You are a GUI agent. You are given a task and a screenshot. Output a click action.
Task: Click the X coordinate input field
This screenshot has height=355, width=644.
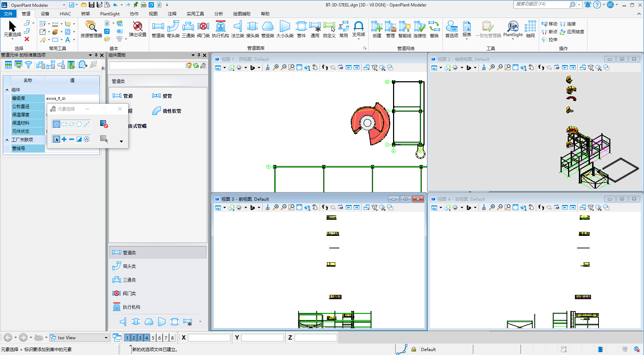(x=209, y=337)
